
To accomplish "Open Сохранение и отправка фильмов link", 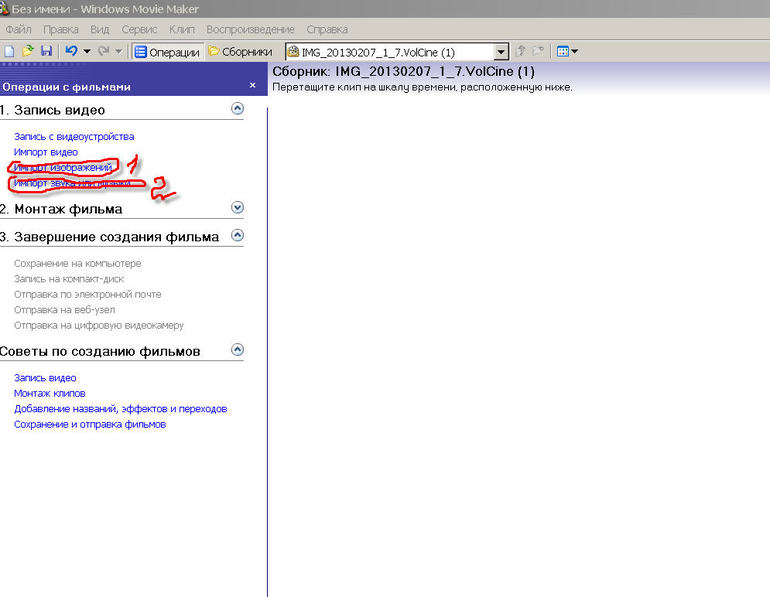I will pos(90,424).
